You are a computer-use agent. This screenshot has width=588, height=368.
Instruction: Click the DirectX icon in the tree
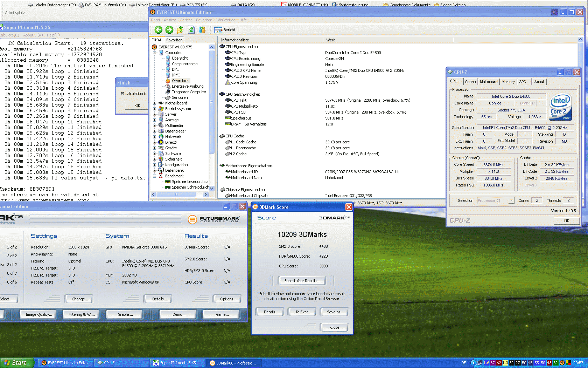[161, 142]
